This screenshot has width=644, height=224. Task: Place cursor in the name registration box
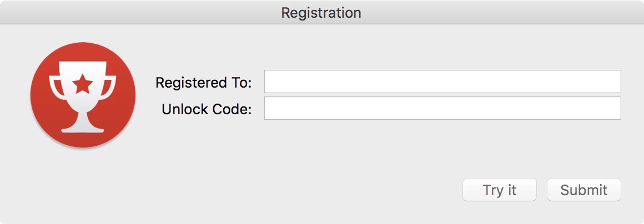tap(442, 82)
